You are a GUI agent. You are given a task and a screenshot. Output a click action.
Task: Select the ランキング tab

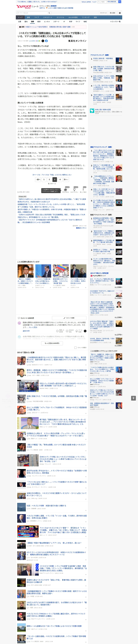(x=86, y=17)
